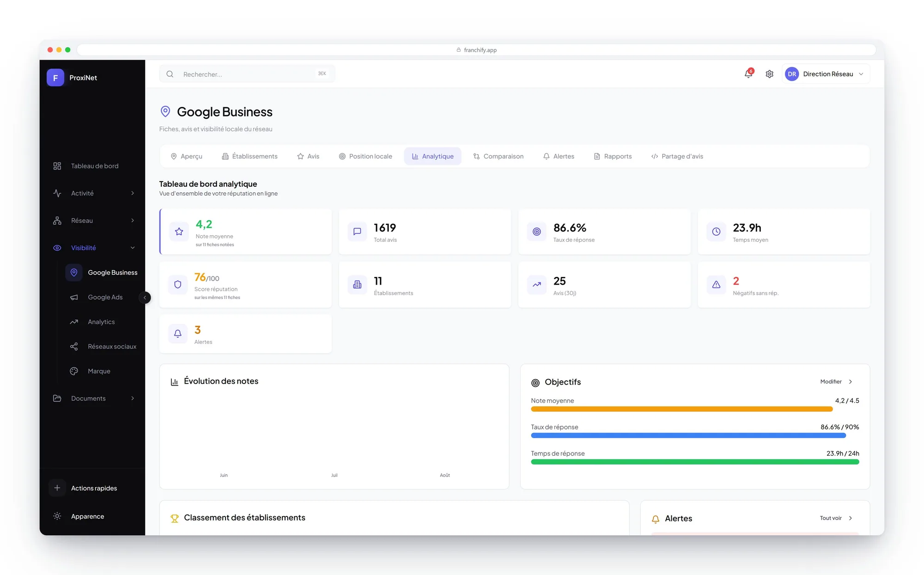Click Actions rapides button
The height and width of the screenshot is (575, 924).
point(92,488)
